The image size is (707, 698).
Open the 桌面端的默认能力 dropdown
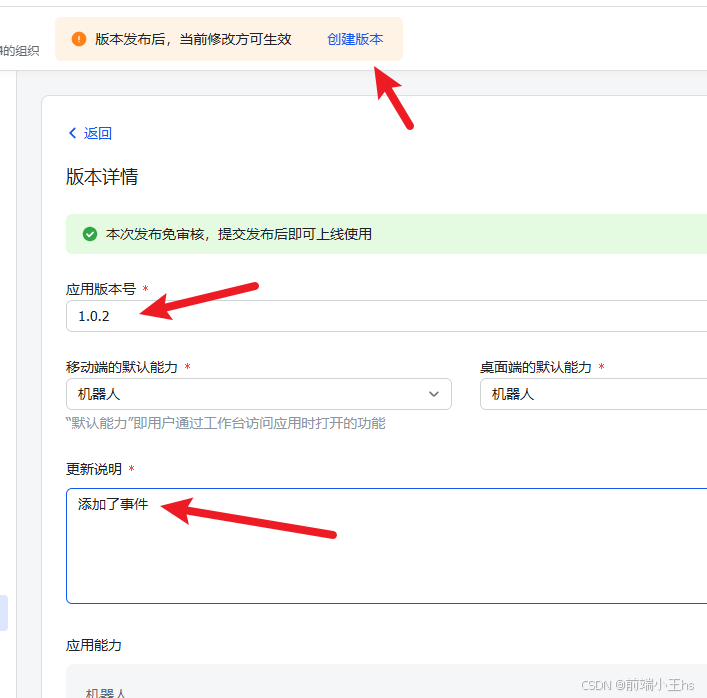593,394
